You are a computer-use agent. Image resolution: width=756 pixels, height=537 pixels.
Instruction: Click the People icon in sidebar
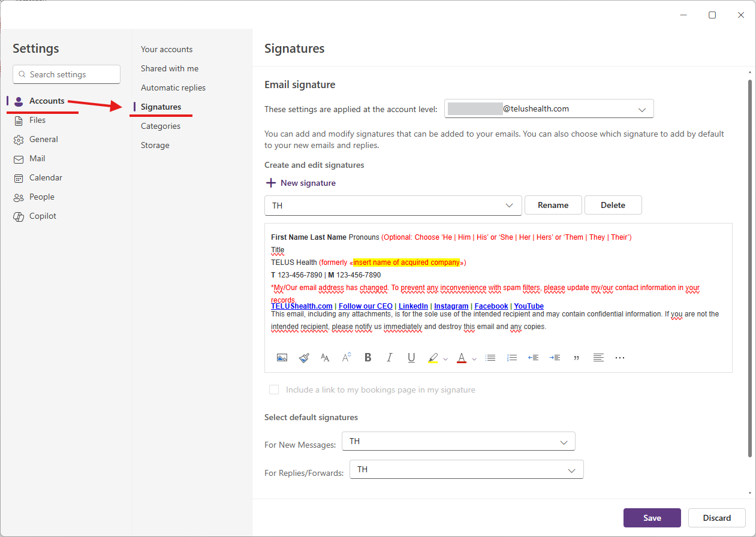[19, 197]
